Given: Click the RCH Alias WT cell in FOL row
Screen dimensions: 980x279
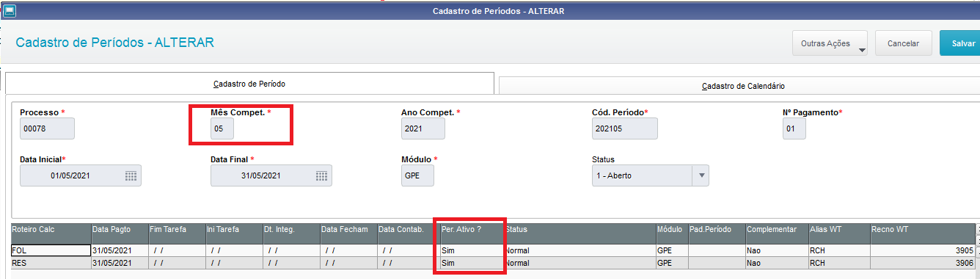Looking at the screenshot, I should click(x=839, y=250).
